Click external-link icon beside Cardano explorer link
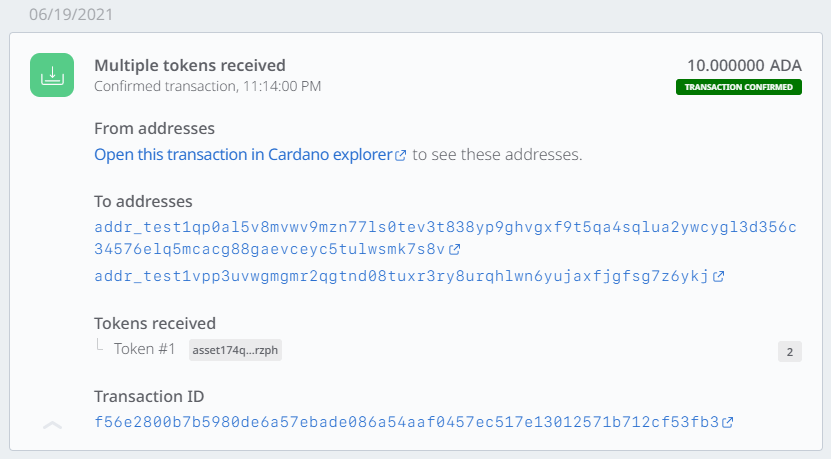The image size is (831, 459). (401, 156)
